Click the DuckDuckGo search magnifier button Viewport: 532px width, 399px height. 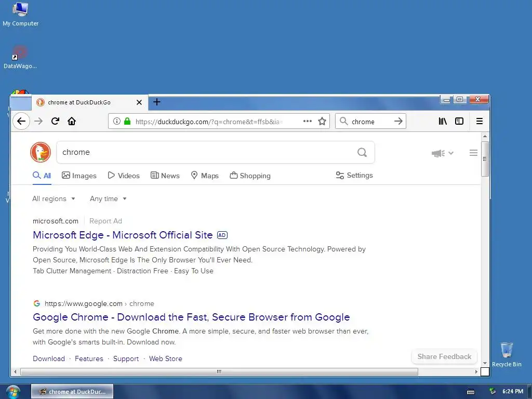[x=362, y=152]
